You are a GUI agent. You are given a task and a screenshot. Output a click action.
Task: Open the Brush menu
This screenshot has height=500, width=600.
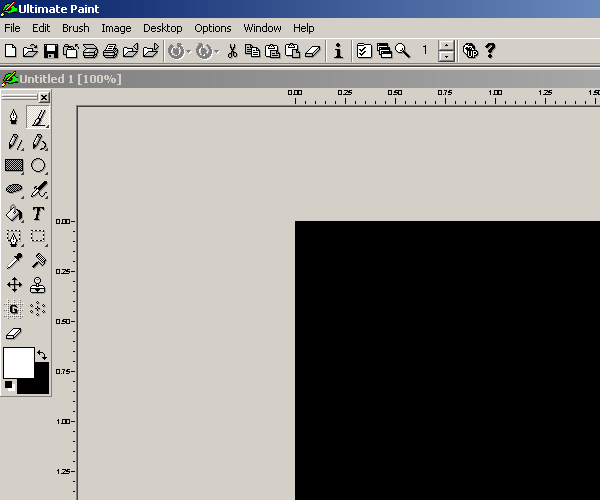pyautogui.click(x=76, y=28)
